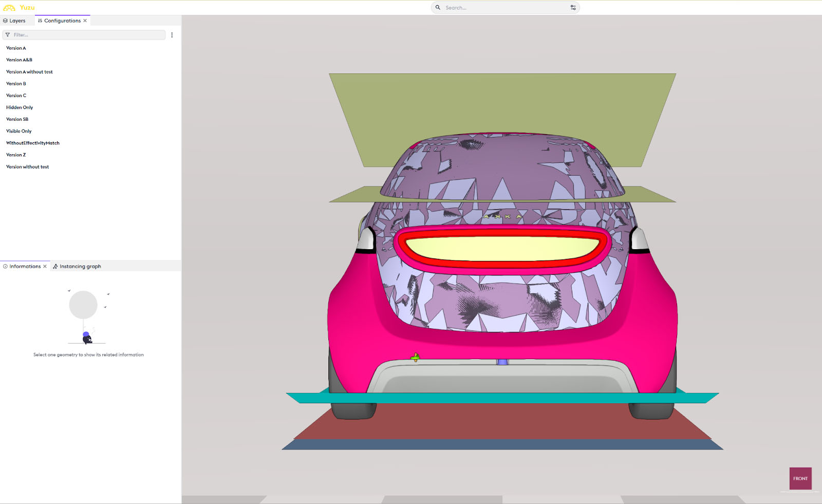Close the Informations tab
Screen dimensions: 822x504
pos(45,267)
